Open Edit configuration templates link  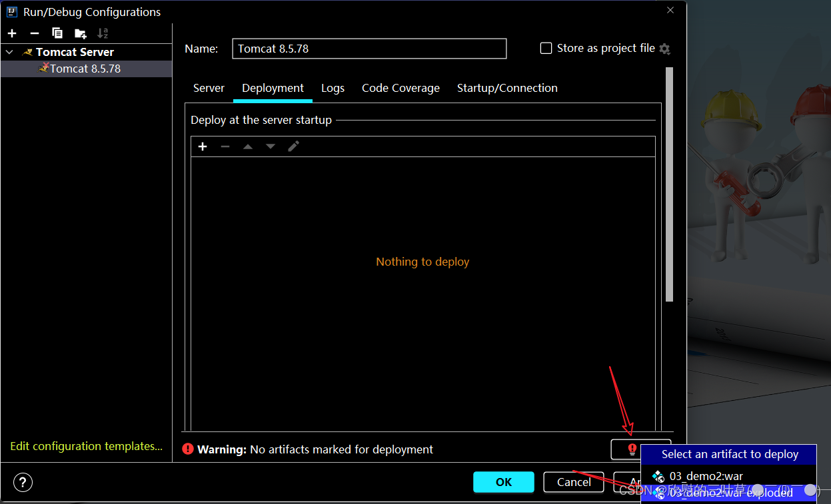tap(86, 446)
